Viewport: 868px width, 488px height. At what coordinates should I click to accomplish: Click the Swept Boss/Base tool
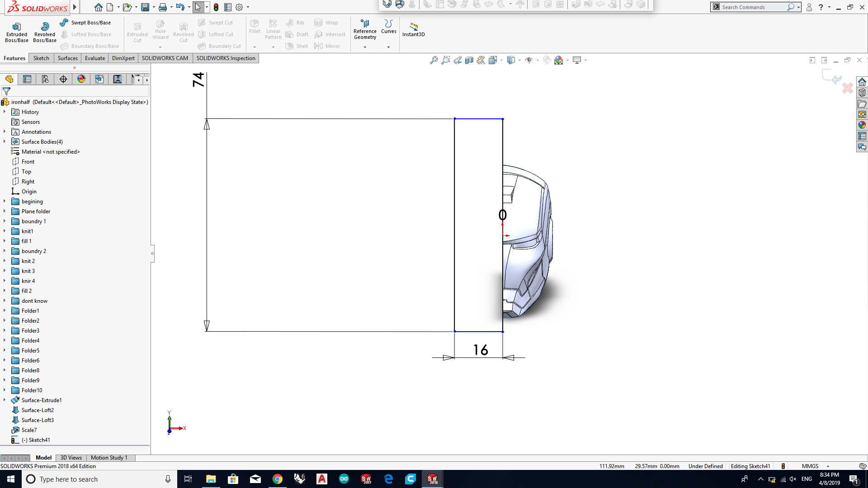[x=85, y=23]
